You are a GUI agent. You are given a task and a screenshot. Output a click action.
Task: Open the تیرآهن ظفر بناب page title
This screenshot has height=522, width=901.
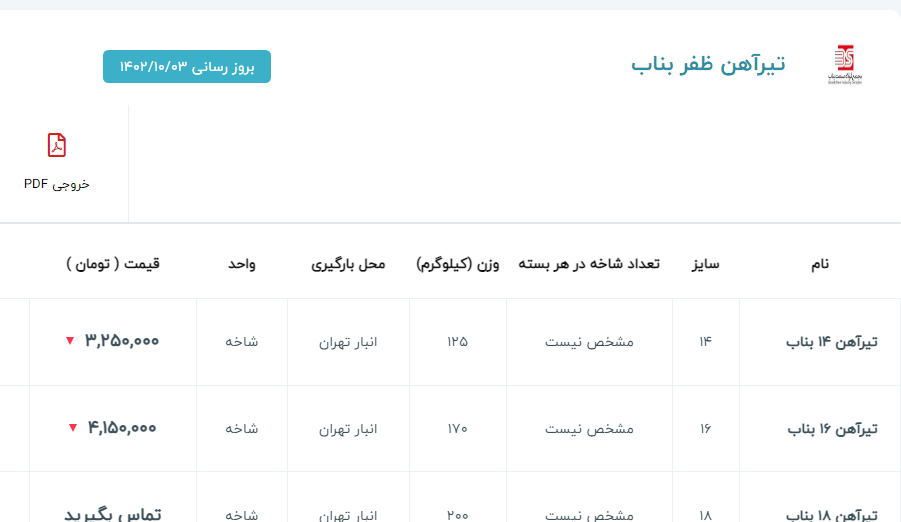point(708,64)
